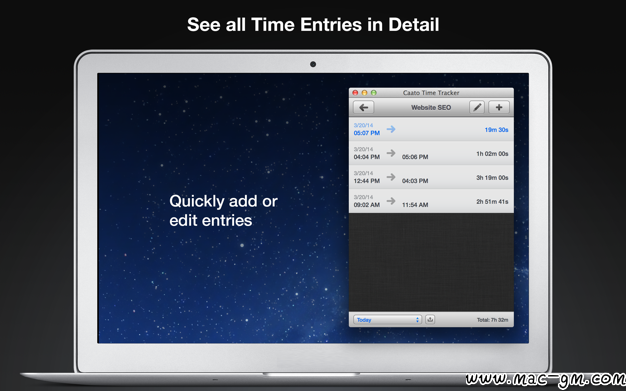Viewport: 626px width, 391px height.
Task: Click the arrow in 09:02 AM entry
Action: click(x=391, y=201)
